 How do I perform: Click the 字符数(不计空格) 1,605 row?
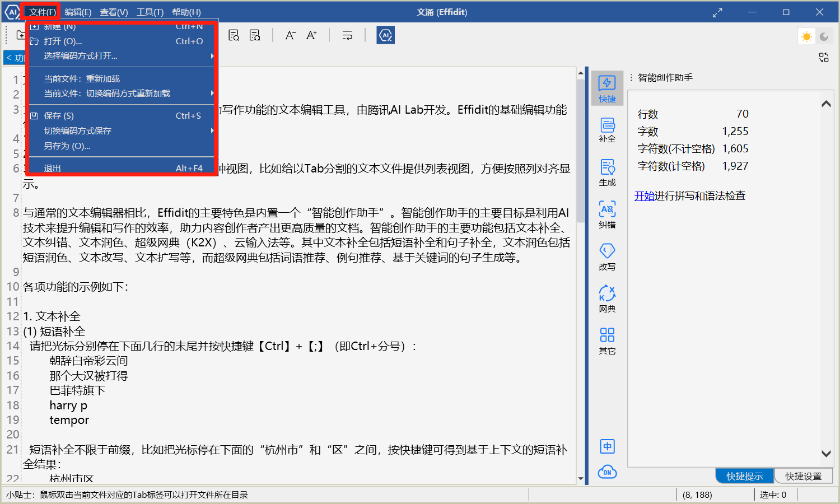click(x=693, y=149)
